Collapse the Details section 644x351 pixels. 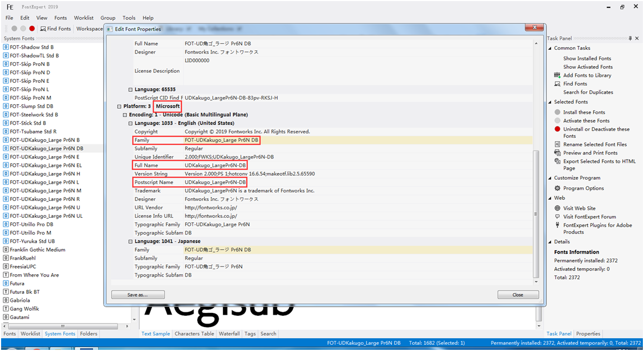pos(550,242)
